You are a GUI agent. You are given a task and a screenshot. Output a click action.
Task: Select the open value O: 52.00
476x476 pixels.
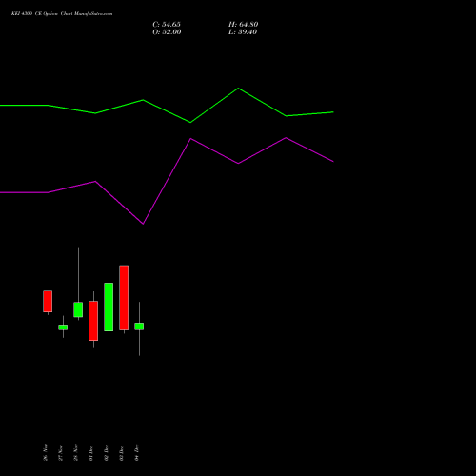167,32
